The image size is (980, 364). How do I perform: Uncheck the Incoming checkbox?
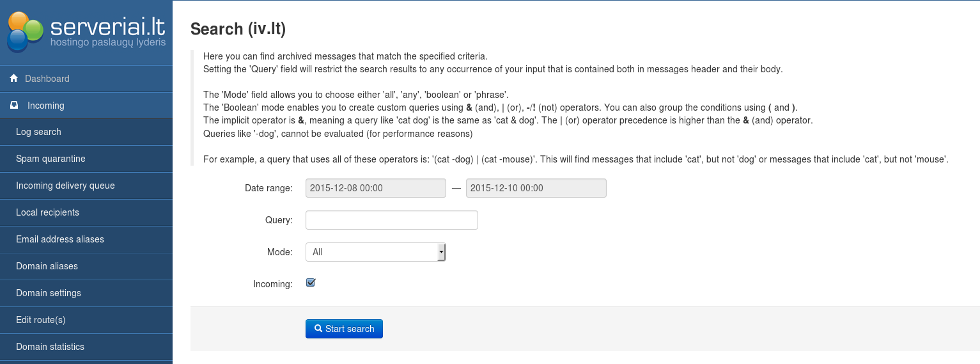311,283
